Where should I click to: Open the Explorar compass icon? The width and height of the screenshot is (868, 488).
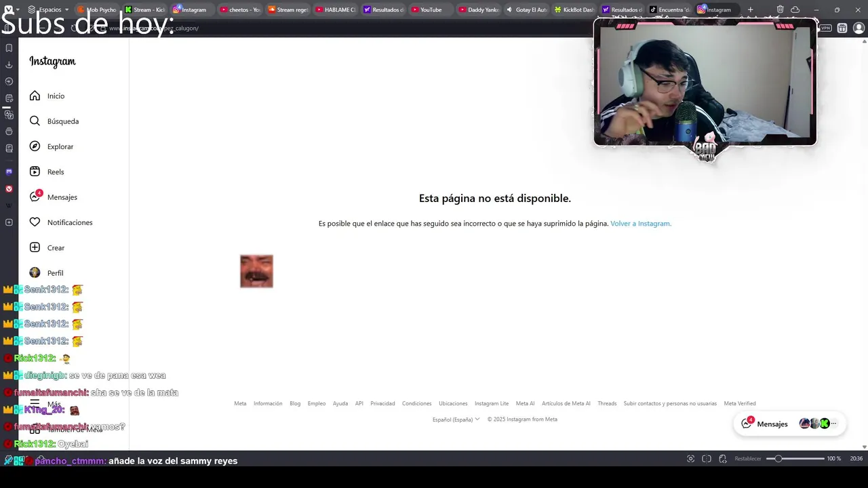click(x=35, y=146)
